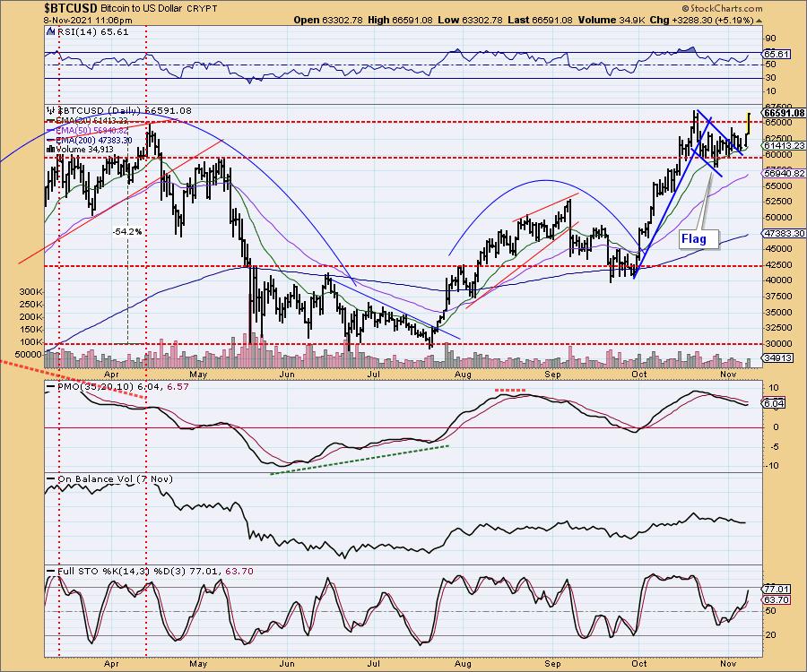The height and width of the screenshot is (672, 807).
Task: Click the 'Bitcoin to US Dollar' description
Action: pyautogui.click(x=141, y=9)
